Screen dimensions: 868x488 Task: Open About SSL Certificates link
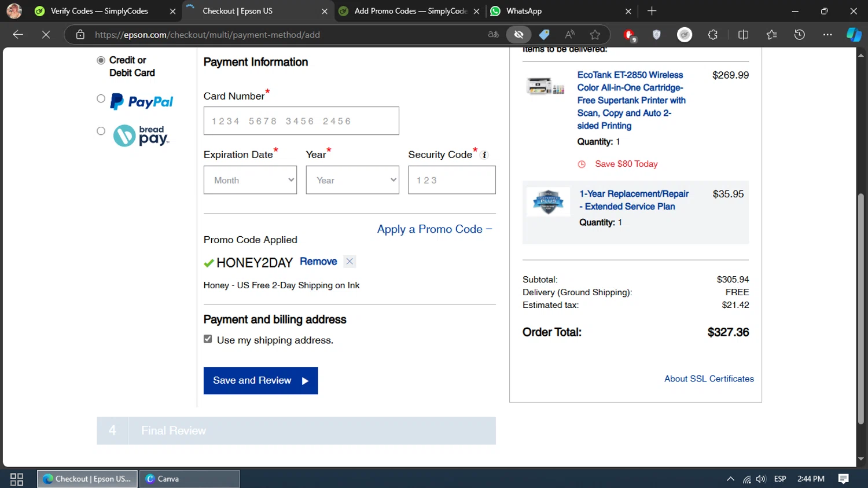click(x=709, y=379)
